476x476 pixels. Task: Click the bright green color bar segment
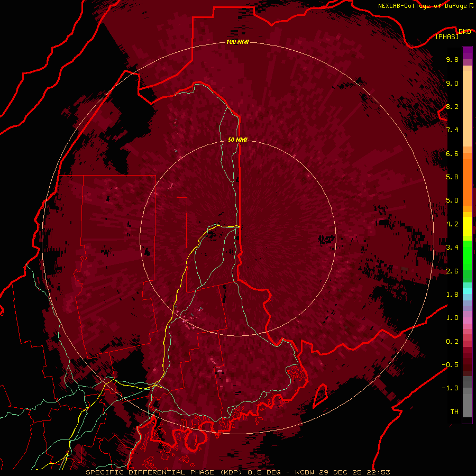coord(467,255)
